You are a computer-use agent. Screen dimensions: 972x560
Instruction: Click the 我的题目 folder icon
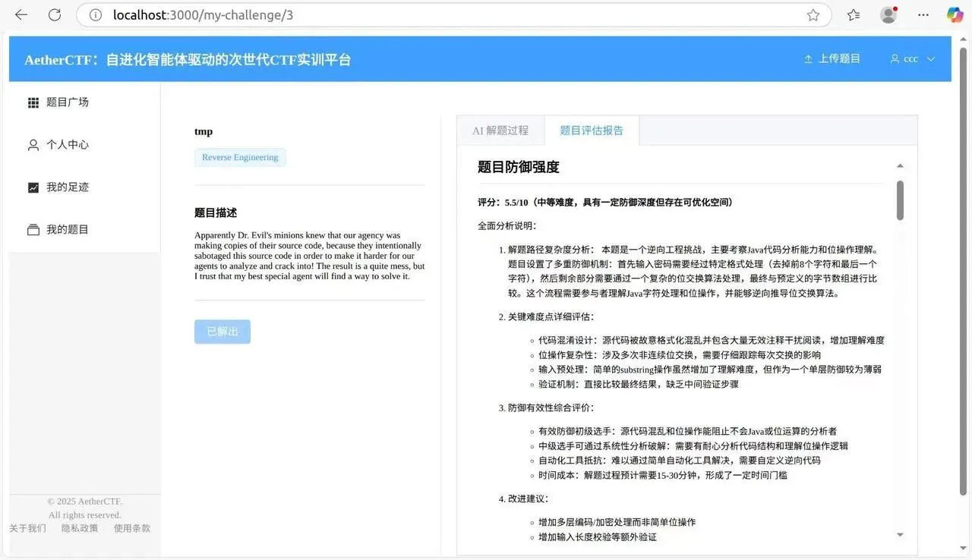33,230
